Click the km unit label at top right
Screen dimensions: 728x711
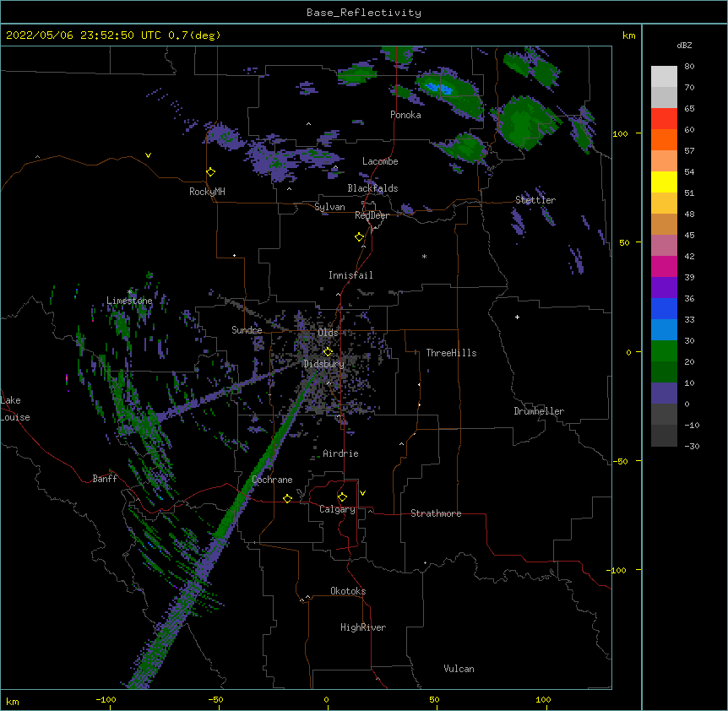tap(629, 35)
